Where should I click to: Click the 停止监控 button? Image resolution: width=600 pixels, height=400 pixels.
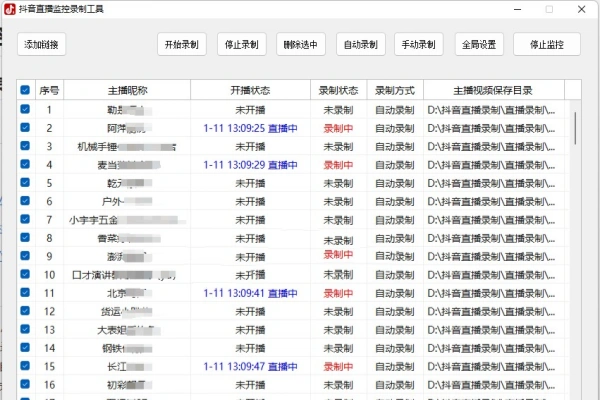546,45
